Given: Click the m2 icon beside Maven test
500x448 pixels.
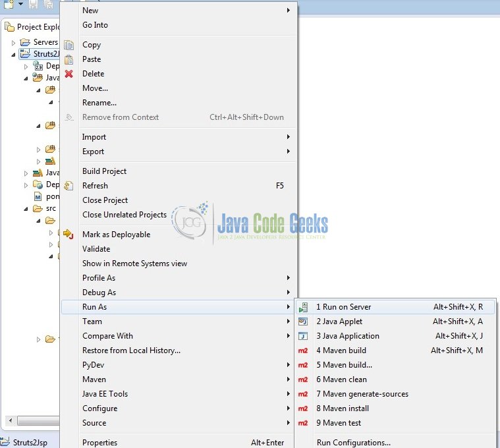Looking at the screenshot, I should pyautogui.click(x=303, y=423).
